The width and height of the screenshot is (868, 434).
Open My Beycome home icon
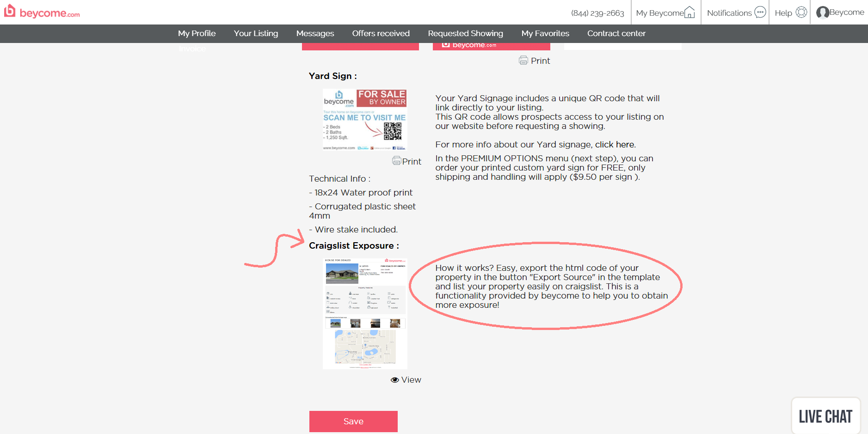click(689, 12)
